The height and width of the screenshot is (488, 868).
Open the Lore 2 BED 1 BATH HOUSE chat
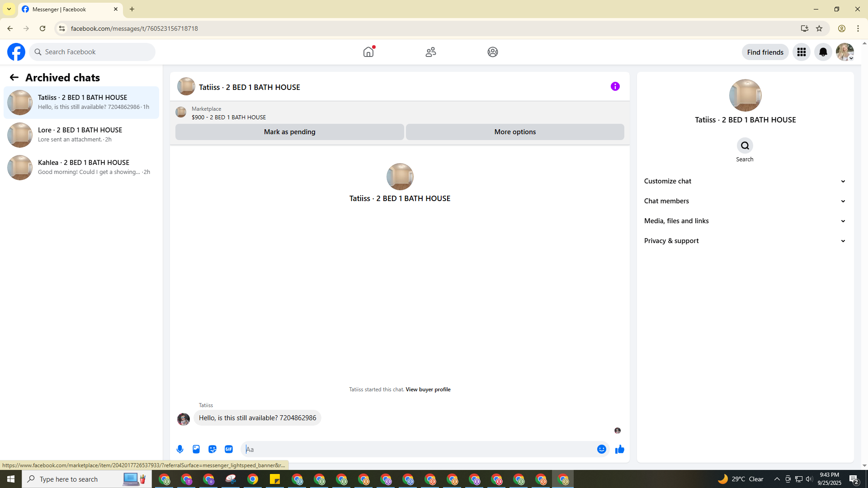click(x=81, y=135)
